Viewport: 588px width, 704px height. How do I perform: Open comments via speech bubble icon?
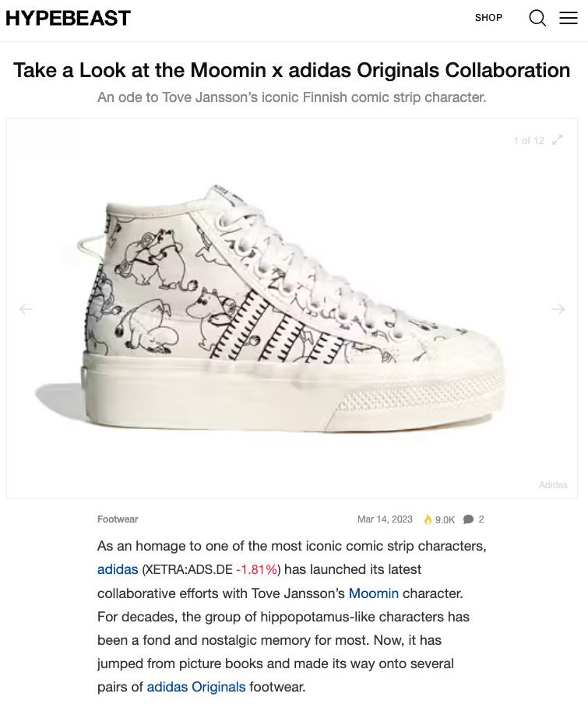point(468,519)
